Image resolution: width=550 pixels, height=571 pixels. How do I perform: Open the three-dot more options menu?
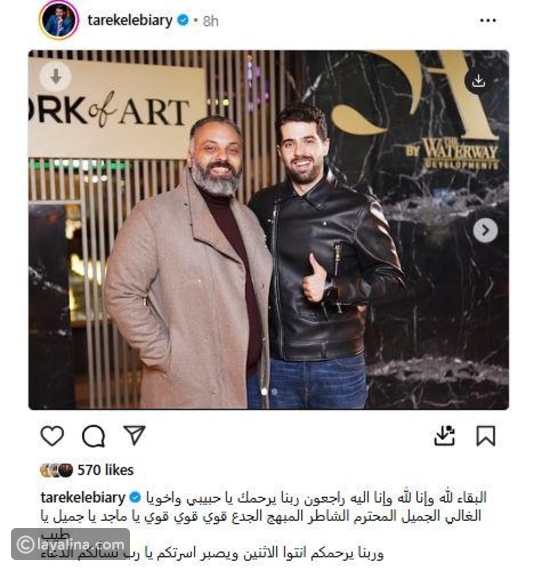tap(488, 20)
